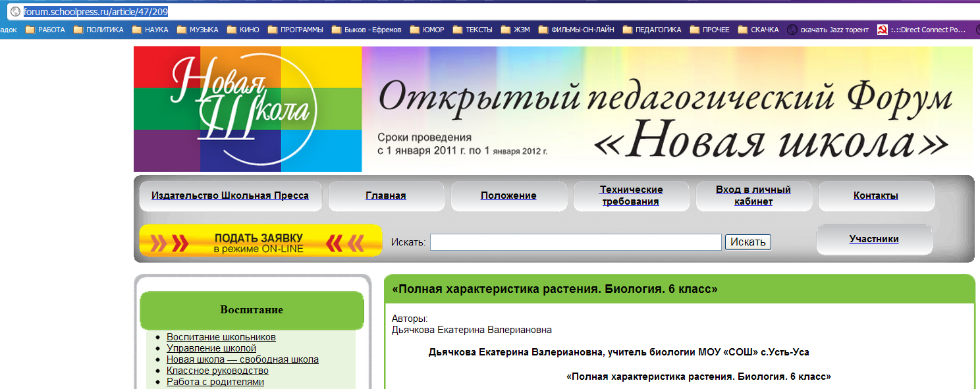Viewport: 980px width, 389px height.
Task: Click the green article title header
Action: [679, 289]
